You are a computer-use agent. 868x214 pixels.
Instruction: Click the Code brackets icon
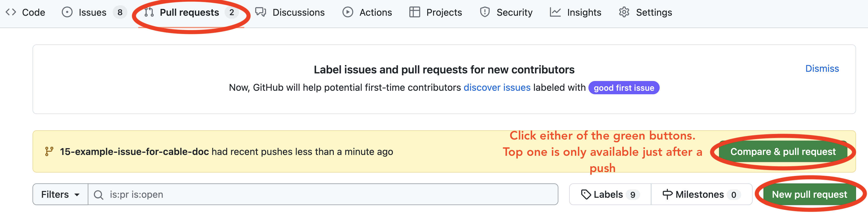tap(11, 12)
